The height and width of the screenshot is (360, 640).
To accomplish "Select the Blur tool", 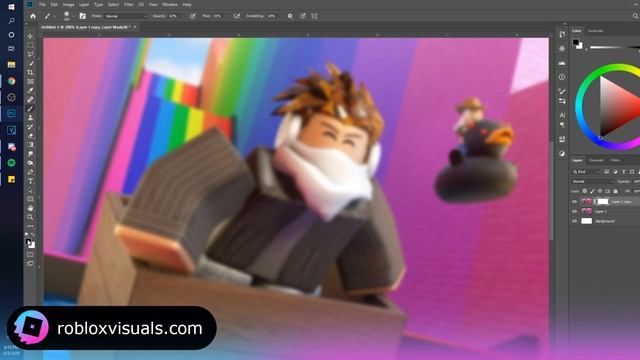I will pyautogui.click(x=30, y=153).
